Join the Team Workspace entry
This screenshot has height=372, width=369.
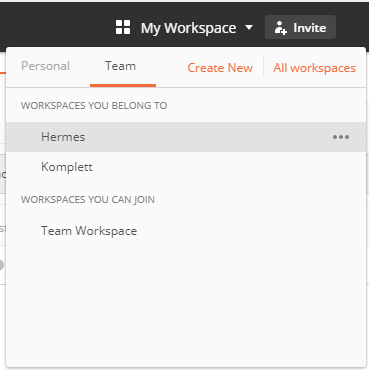(186, 231)
